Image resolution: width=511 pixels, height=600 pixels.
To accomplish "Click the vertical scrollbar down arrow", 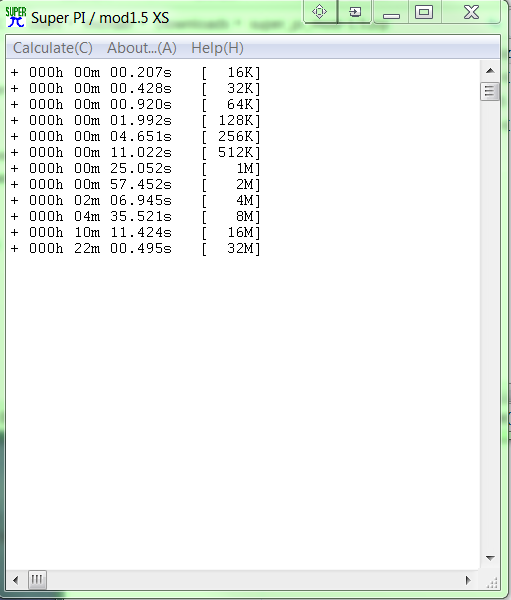I will 490,558.
